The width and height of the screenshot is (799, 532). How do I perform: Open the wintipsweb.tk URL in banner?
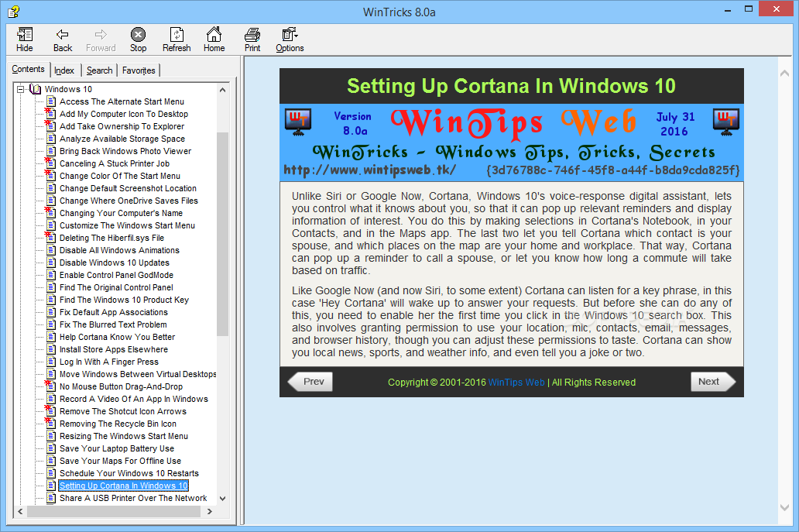click(x=369, y=170)
